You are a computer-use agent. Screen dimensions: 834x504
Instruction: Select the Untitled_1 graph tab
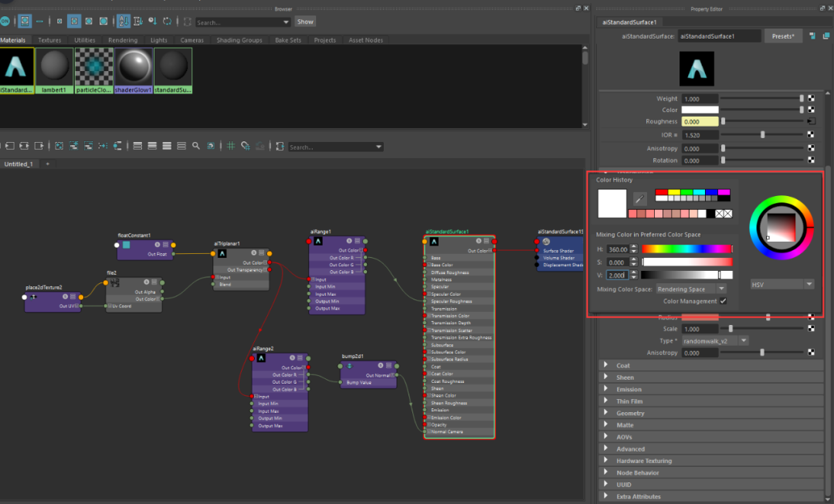click(x=19, y=164)
